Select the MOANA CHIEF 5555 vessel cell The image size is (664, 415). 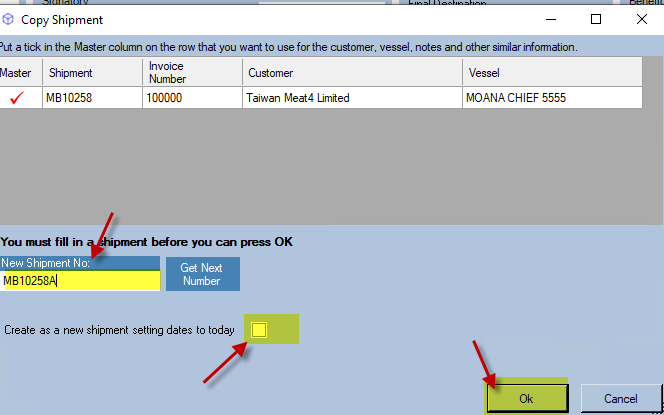(x=552, y=98)
